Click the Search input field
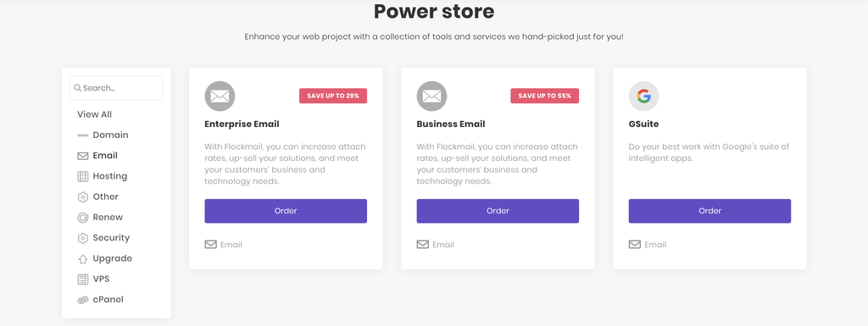The height and width of the screenshot is (326, 868). [x=116, y=88]
